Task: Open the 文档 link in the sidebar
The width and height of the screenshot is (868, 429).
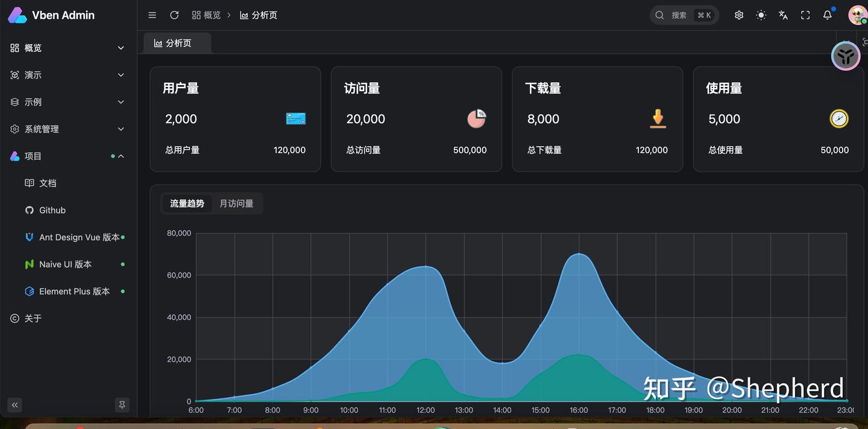Action: [46, 183]
